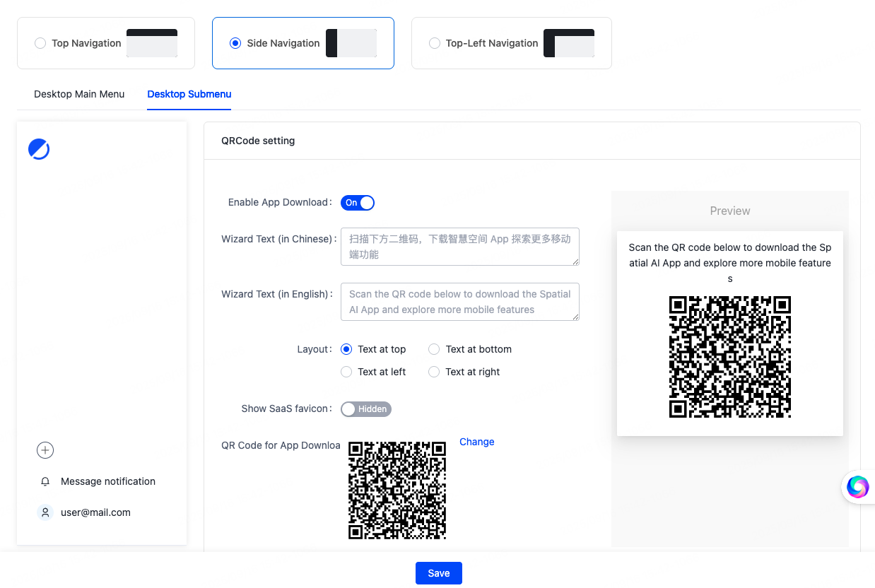Click the Change link beside QR code
This screenshot has height=588, width=875.
pos(476,442)
